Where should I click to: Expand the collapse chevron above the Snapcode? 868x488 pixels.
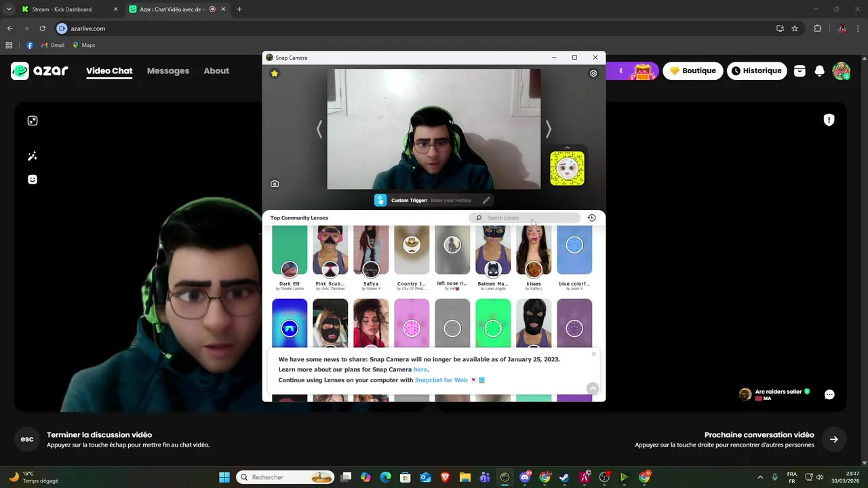point(568,147)
